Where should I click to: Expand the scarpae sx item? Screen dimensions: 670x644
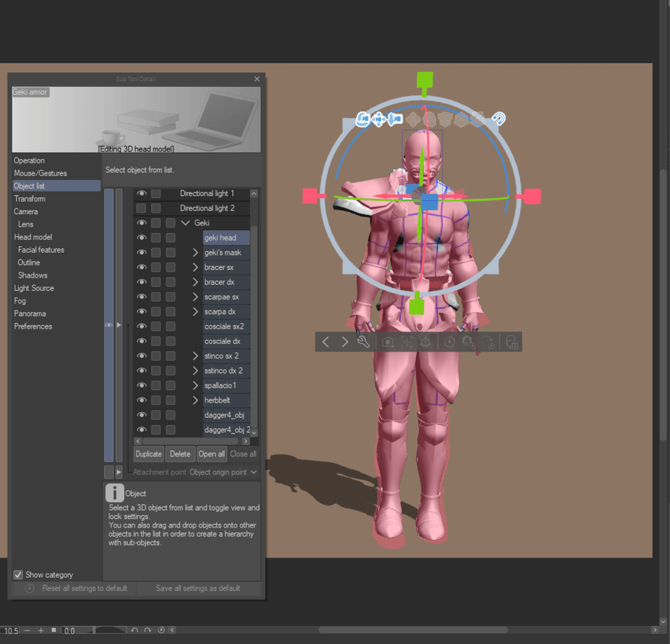click(x=195, y=297)
